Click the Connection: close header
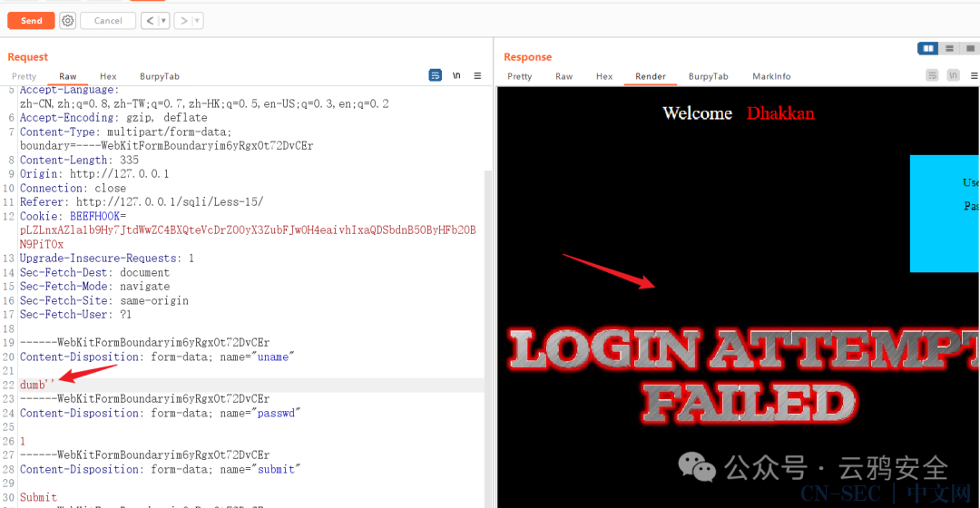Image resolution: width=980 pixels, height=508 pixels. tap(73, 188)
